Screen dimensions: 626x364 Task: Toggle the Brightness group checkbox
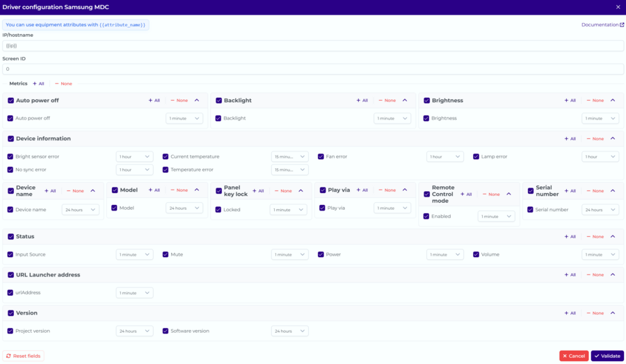tap(427, 101)
